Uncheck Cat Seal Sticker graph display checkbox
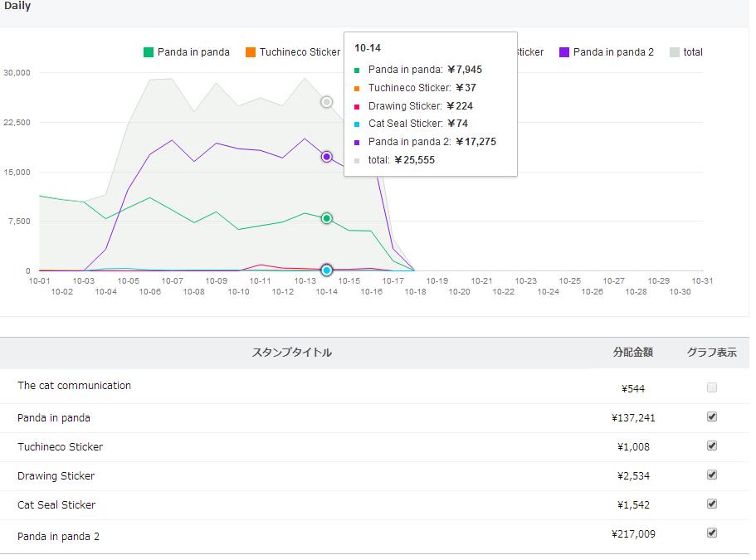The image size is (756, 560). pyautogui.click(x=712, y=504)
